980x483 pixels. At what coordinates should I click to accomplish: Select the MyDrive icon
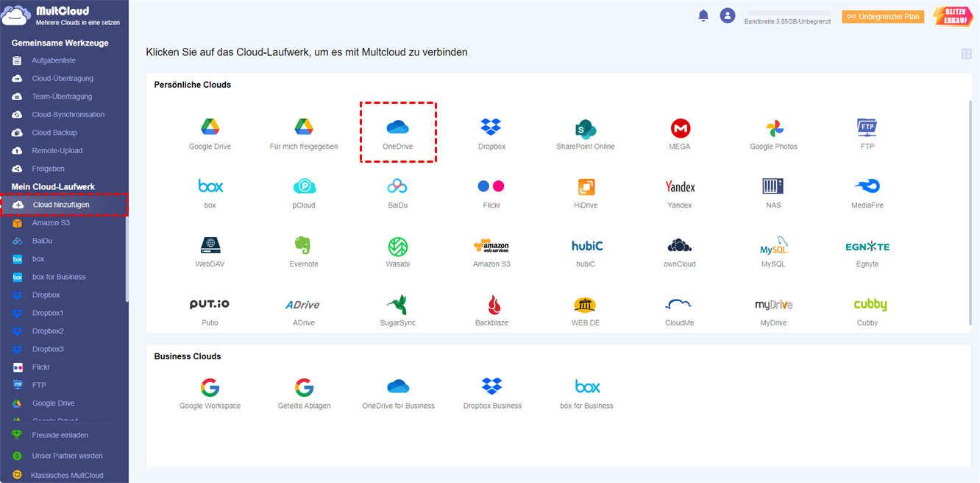[x=773, y=304]
